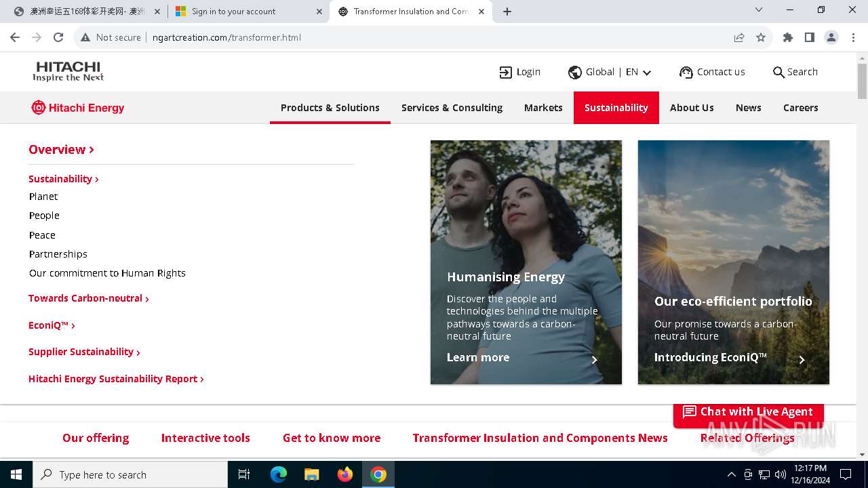Jump to Get to know more section

(x=332, y=438)
